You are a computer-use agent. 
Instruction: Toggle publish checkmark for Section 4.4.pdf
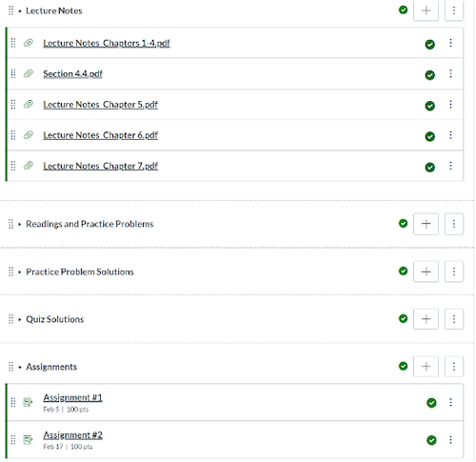pyautogui.click(x=430, y=75)
